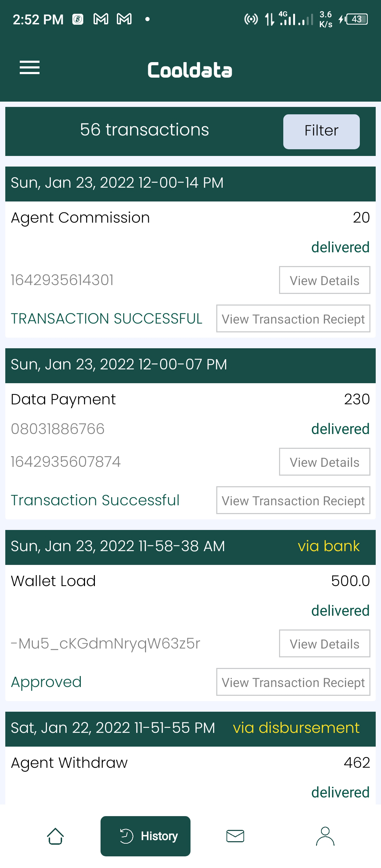
Task: View Transaction Reciept for Wallet Load
Action: 293,682
